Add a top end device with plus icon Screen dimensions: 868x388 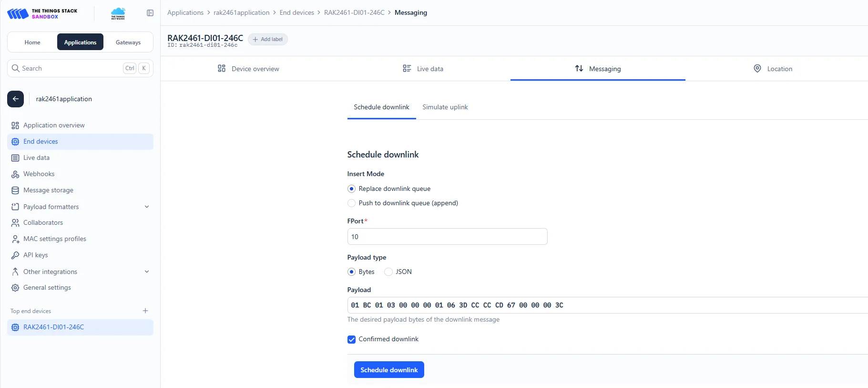coord(145,311)
